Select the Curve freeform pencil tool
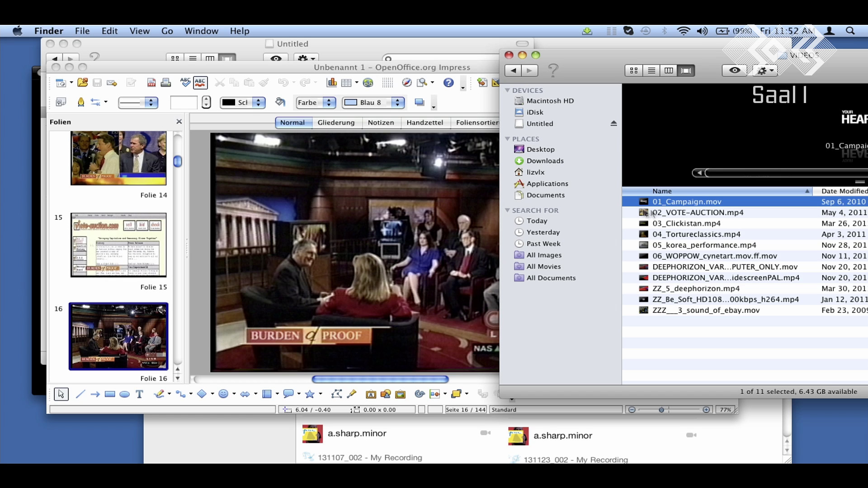 pos(159,394)
